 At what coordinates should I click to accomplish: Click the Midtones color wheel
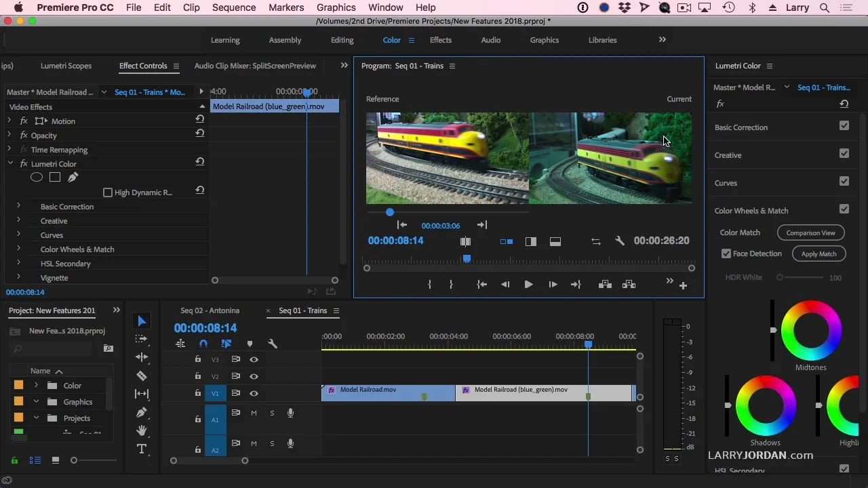(811, 331)
